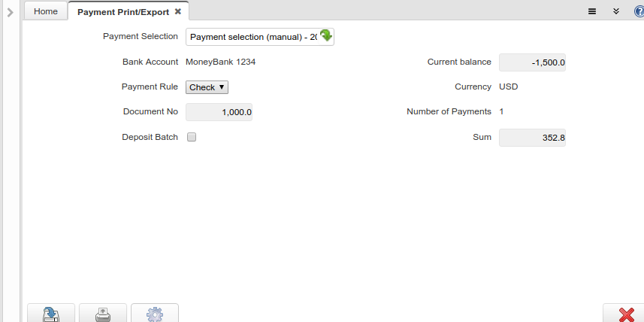
Task: Close the Payment Print/Export tab
Action: pos(178,11)
